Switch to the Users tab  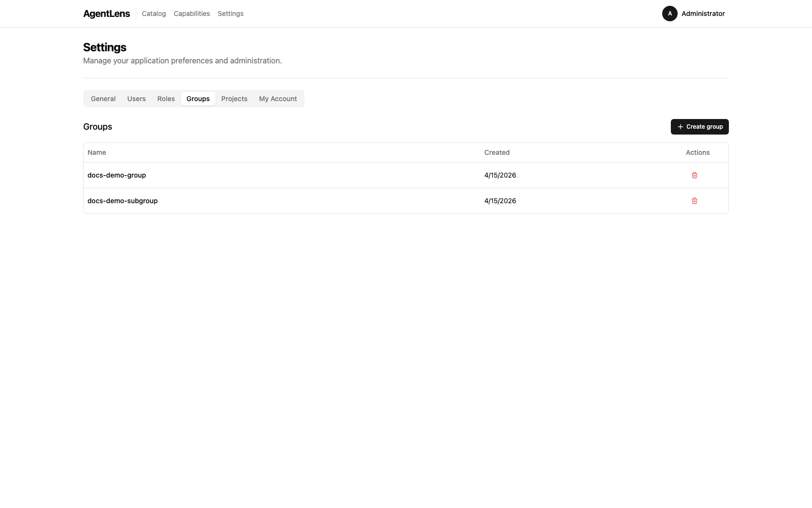tap(136, 99)
